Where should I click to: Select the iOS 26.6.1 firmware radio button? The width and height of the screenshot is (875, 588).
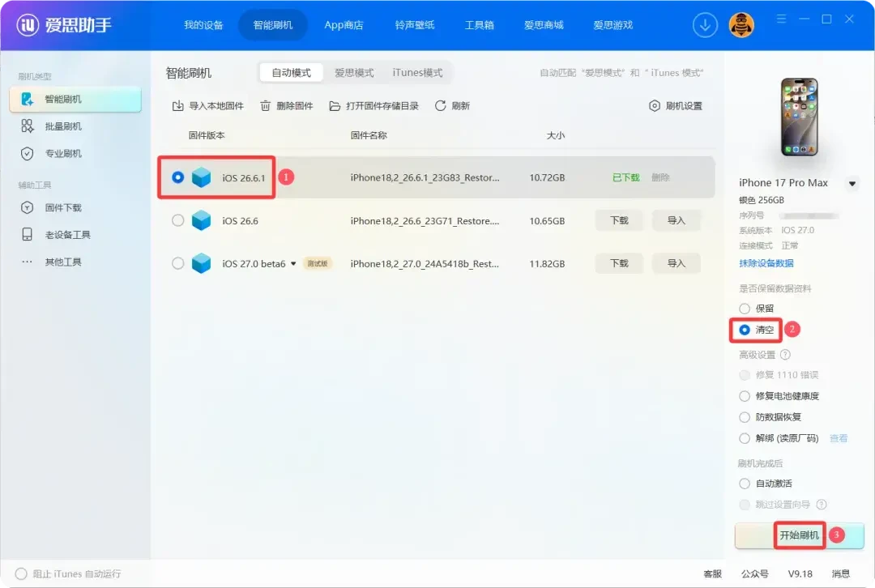(178, 177)
